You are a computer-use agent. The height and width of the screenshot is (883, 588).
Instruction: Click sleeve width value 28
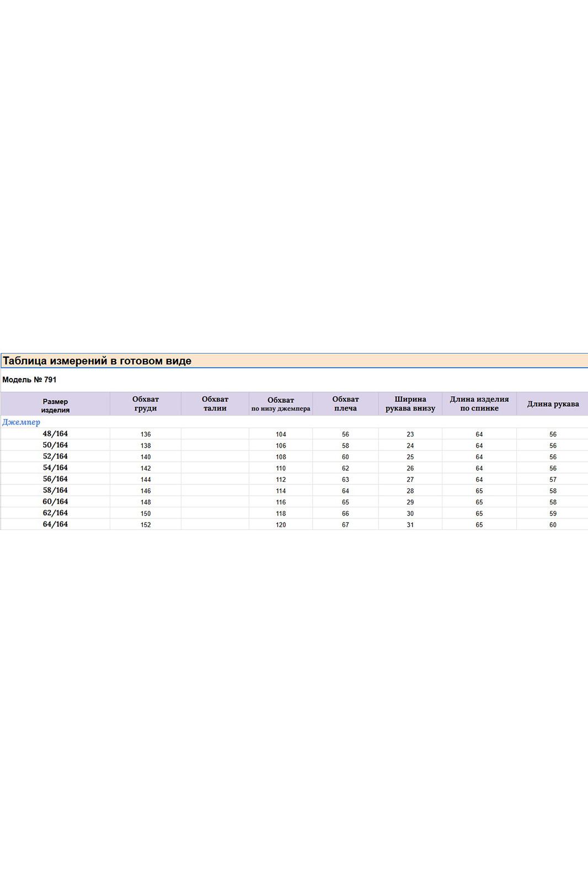(410, 491)
